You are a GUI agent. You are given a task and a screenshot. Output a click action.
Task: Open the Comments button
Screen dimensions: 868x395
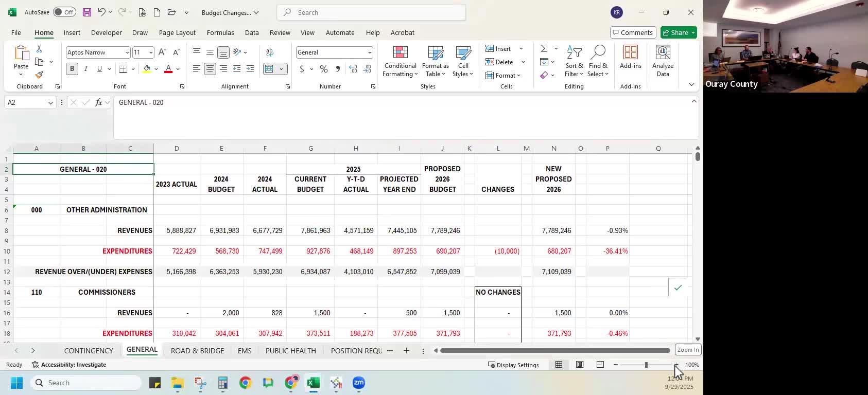(633, 32)
